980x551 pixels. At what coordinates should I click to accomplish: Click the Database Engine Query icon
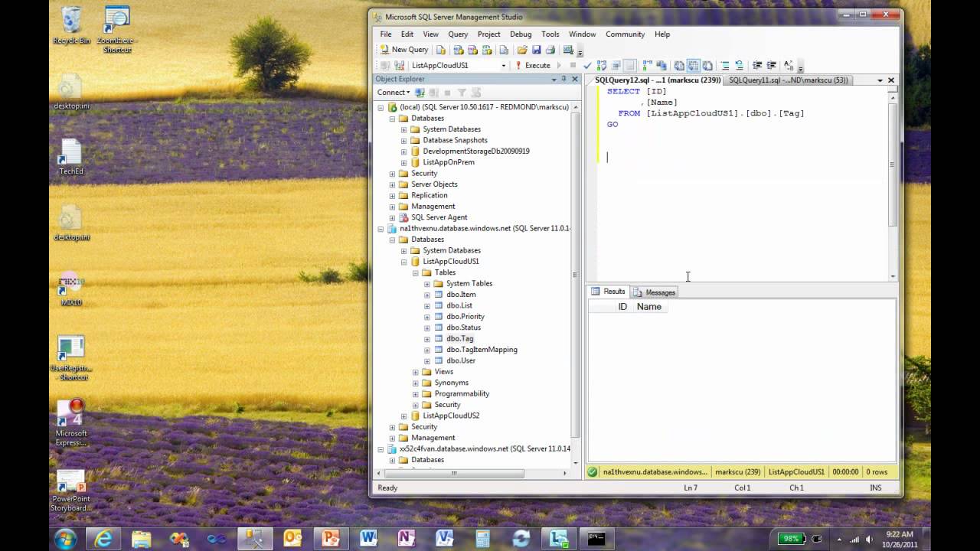point(441,50)
